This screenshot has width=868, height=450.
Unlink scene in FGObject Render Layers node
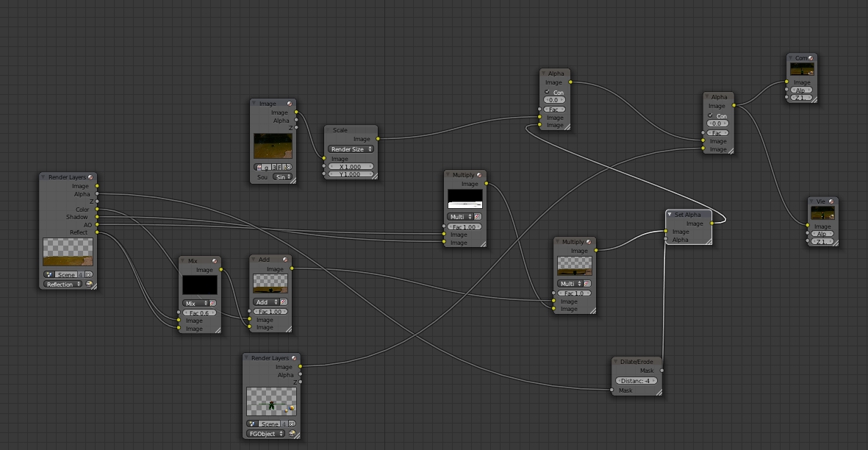coord(292,424)
